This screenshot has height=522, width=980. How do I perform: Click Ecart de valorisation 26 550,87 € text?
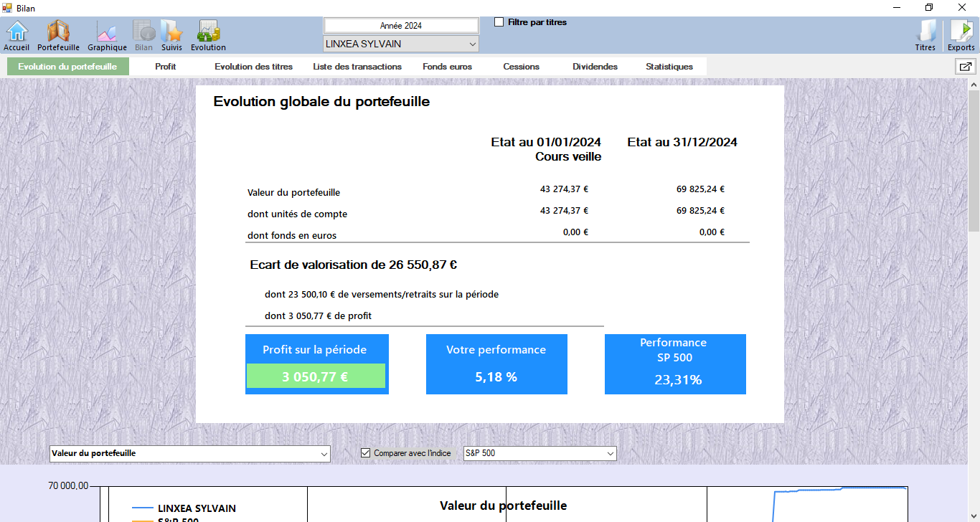coord(354,265)
